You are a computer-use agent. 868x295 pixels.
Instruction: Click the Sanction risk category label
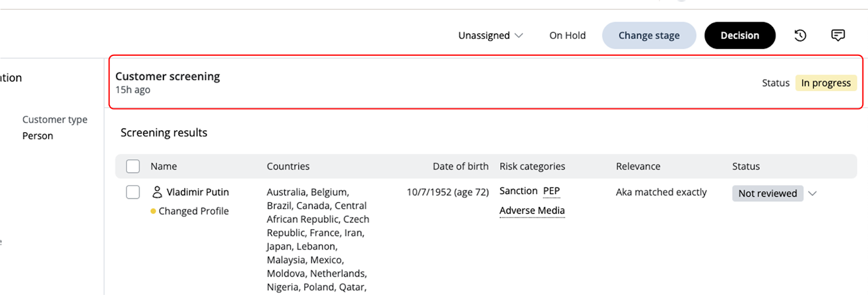pos(518,191)
